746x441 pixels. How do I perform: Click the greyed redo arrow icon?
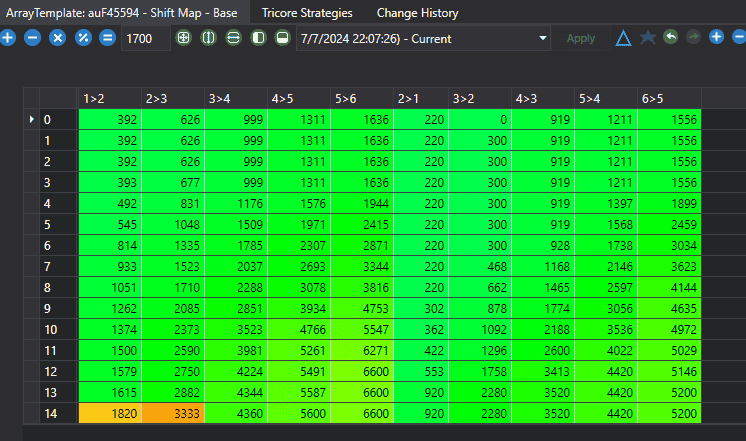tap(694, 37)
